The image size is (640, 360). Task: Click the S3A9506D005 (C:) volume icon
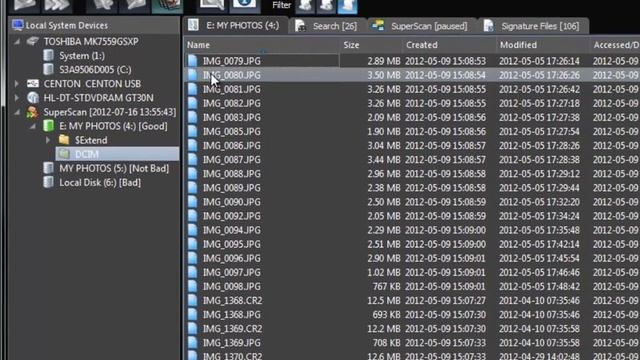(49, 69)
